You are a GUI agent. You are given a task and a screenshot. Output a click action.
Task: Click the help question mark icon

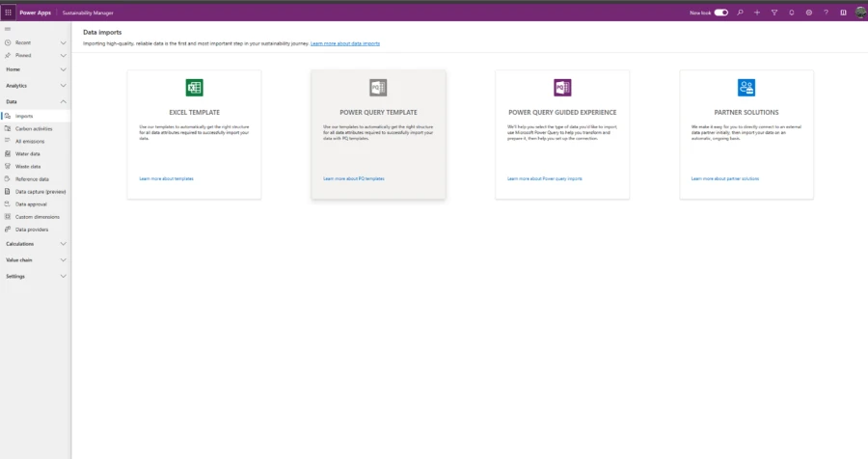point(826,13)
